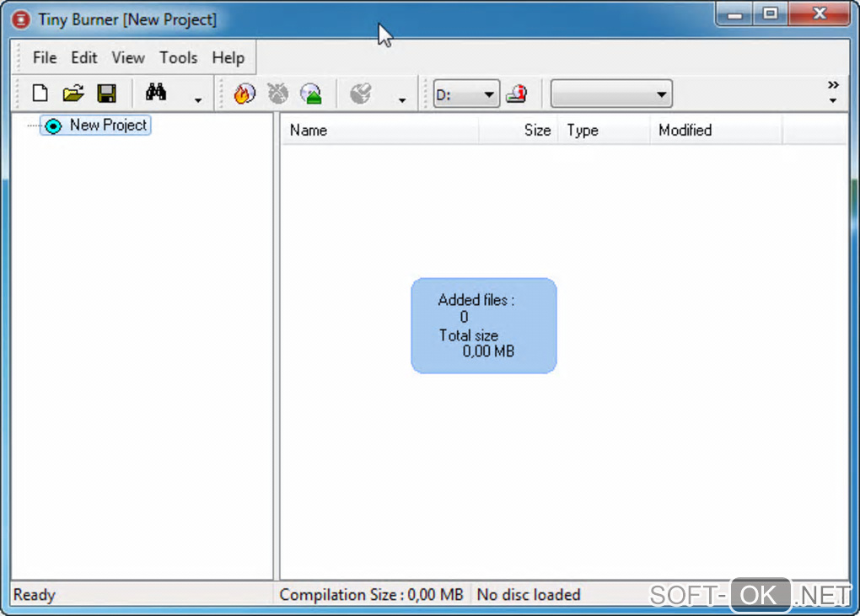Click the New Project disc icon in tree
This screenshot has height=616, width=860.
pos(53,126)
